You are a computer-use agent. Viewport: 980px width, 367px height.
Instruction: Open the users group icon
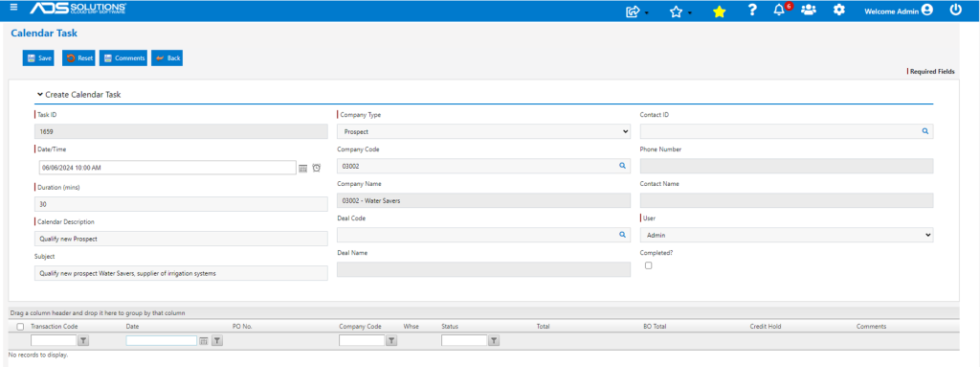click(809, 10)
